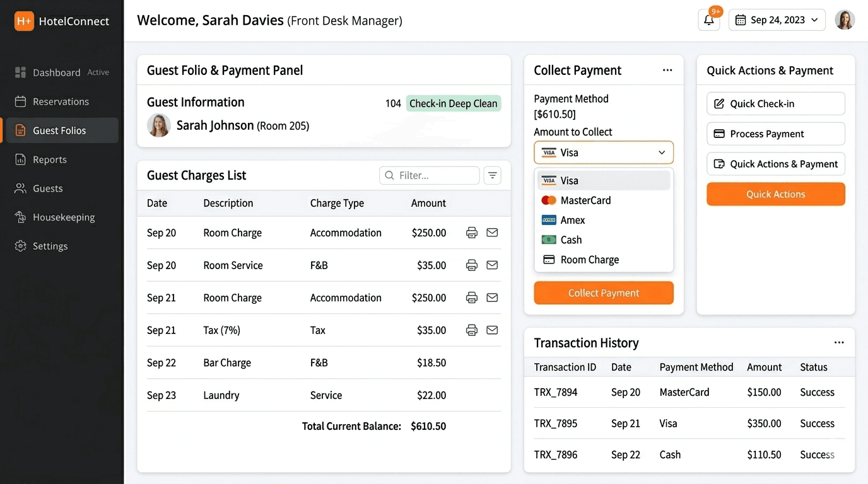Image resolution: width=868 pixels, height=484 pixels.
Task: Print the Sep 21 Room Charge entry
Action: tap(471, 297)
